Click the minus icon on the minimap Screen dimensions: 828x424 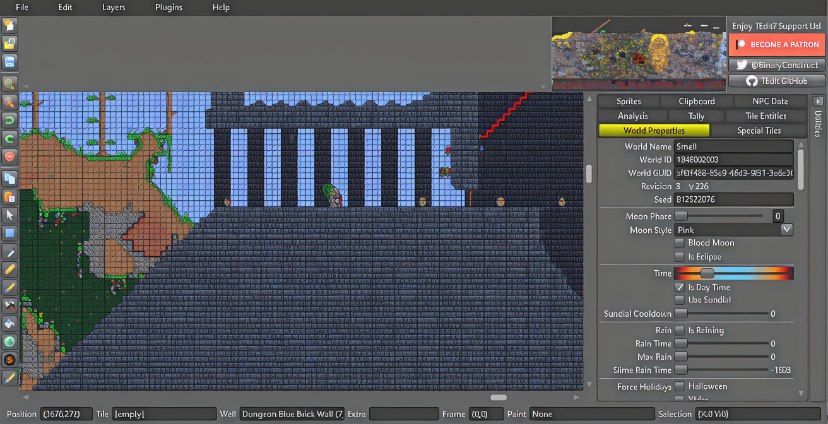tap(704, 25)
